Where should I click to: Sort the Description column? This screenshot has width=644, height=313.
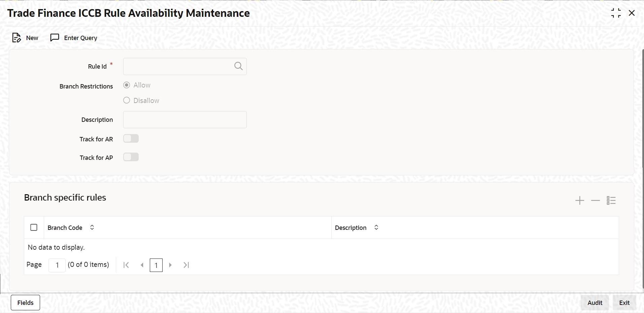coord(376,227)
